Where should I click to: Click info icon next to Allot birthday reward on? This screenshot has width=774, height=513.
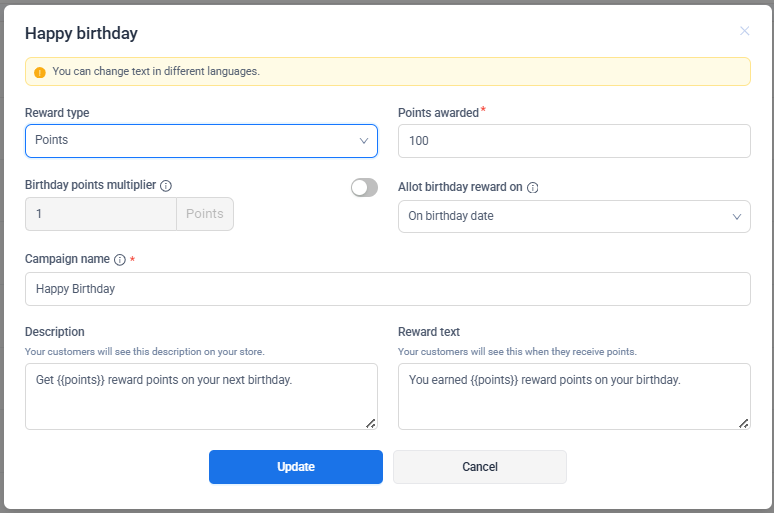coord(533,187)
